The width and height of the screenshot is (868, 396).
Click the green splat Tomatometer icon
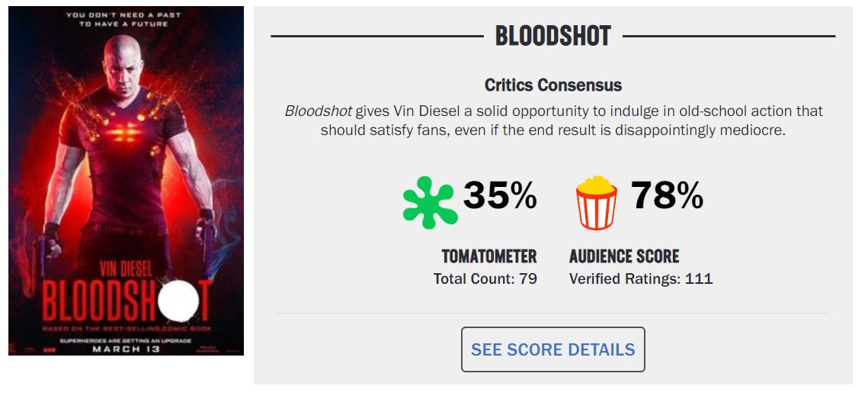coord(431,201)
